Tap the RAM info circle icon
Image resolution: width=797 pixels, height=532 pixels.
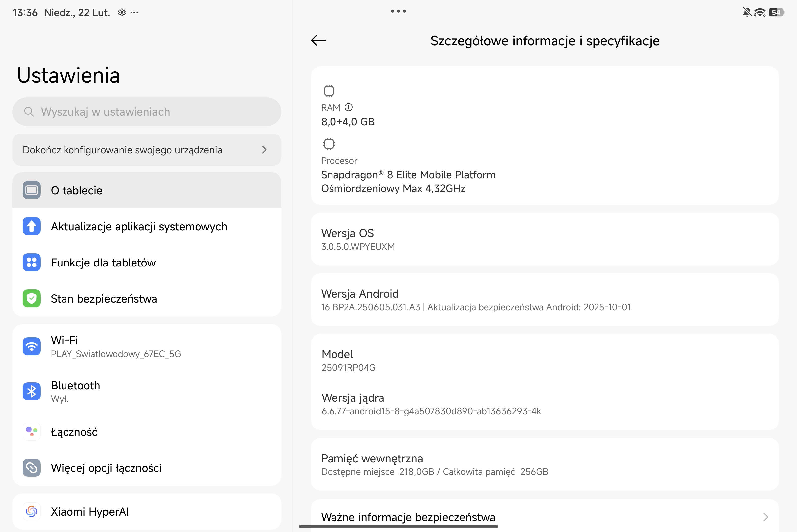pos(348,108)
